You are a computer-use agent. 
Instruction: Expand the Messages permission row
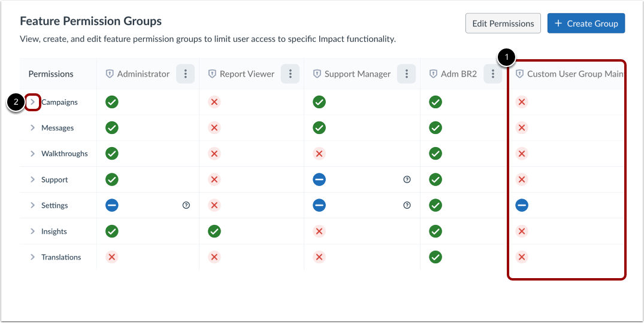point(33,128)
